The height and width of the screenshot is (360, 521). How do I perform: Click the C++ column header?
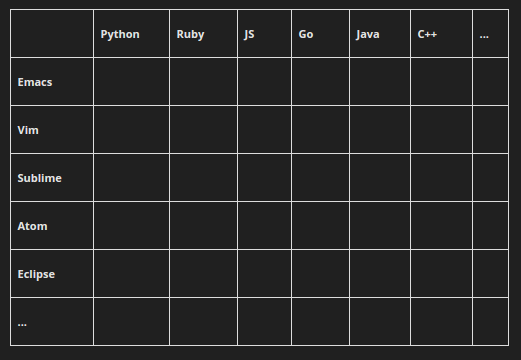(x=441, y=34)
